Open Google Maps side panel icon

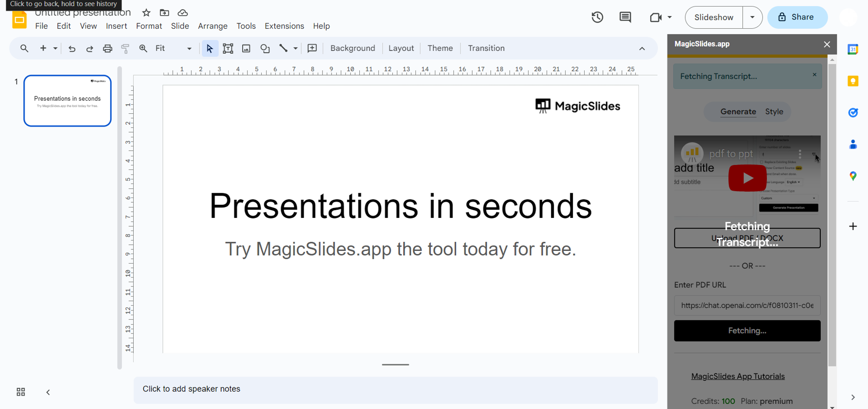(x=853, y=176)
